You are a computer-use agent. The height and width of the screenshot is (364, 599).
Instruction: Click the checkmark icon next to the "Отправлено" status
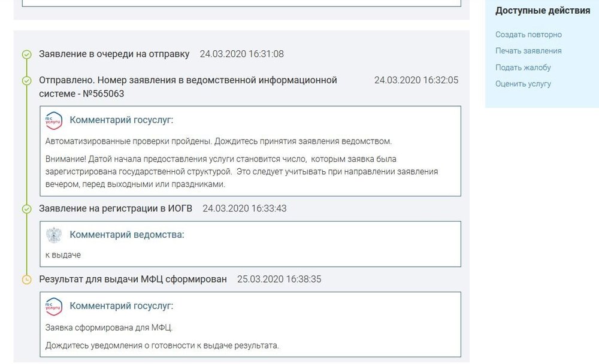coord(26,81)
